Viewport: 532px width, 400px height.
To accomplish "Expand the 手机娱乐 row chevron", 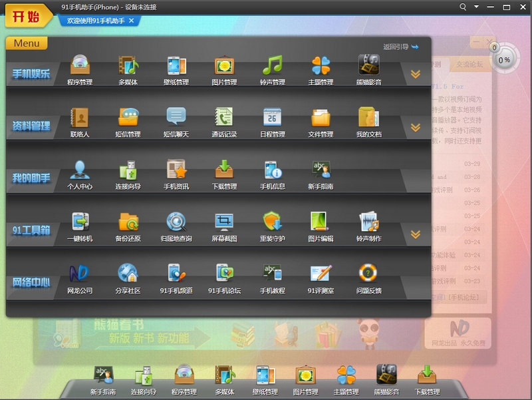I will [416, 74].
